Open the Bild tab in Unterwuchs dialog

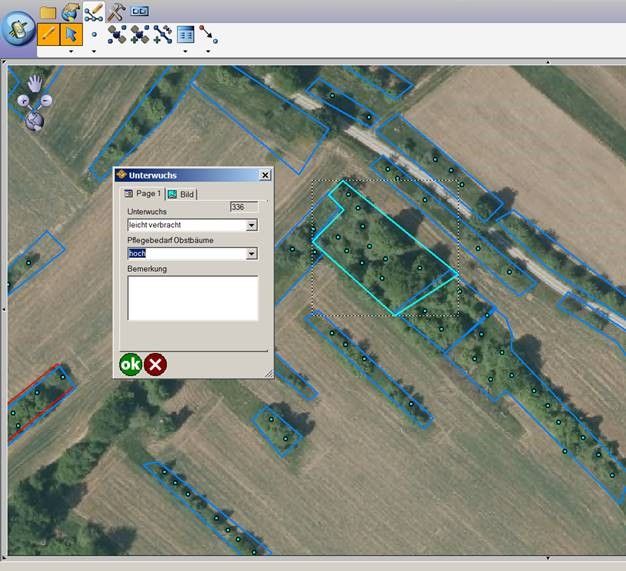coord(181,194)
